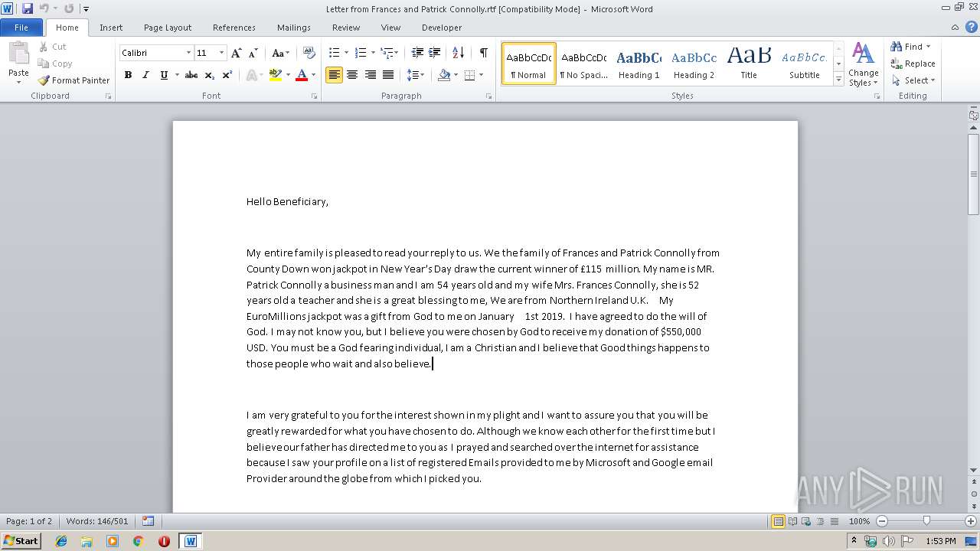
Task: Click the Save icon in Quick Access Toolbar
Action: pos(28,8)
